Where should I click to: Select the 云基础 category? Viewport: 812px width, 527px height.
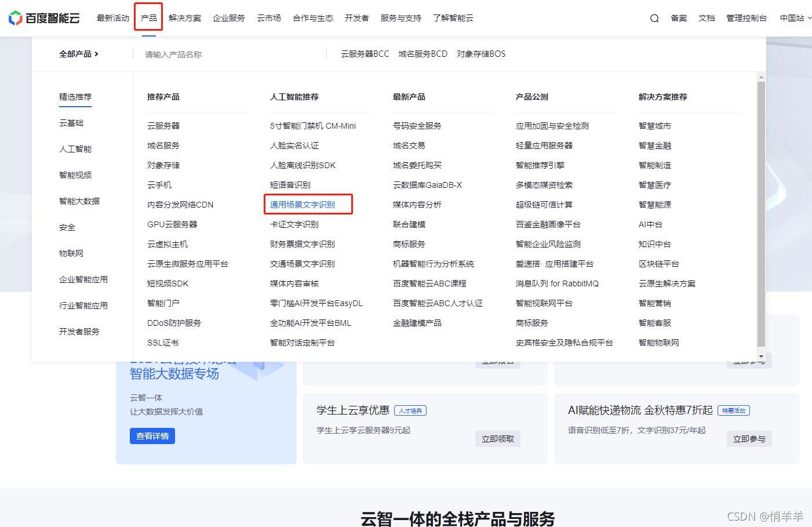click(x=71, y=123)
